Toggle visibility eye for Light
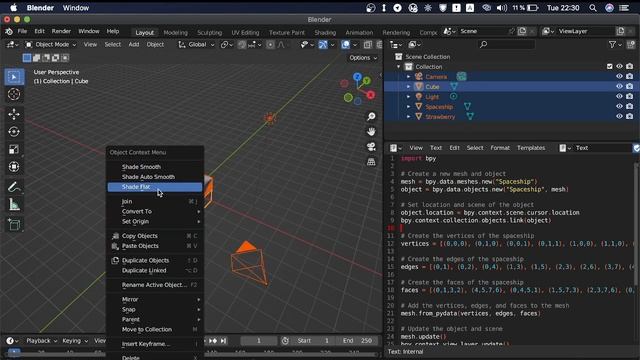Image resolution: width=640 pixels, height=360 pixels. [x=619, y=96]
